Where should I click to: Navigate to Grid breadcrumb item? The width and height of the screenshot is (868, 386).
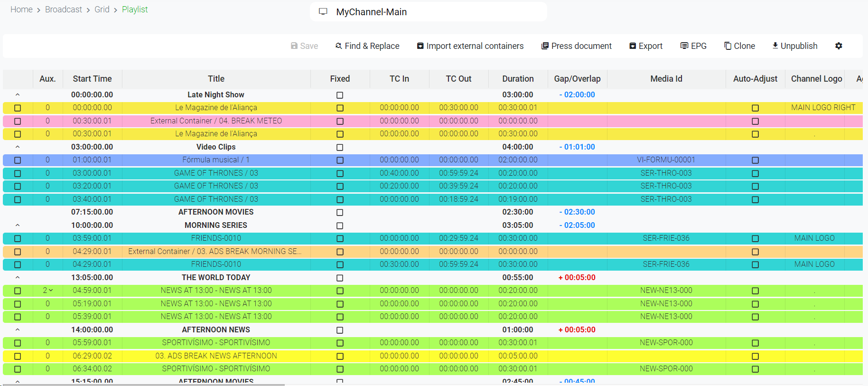tap(102, 9)
